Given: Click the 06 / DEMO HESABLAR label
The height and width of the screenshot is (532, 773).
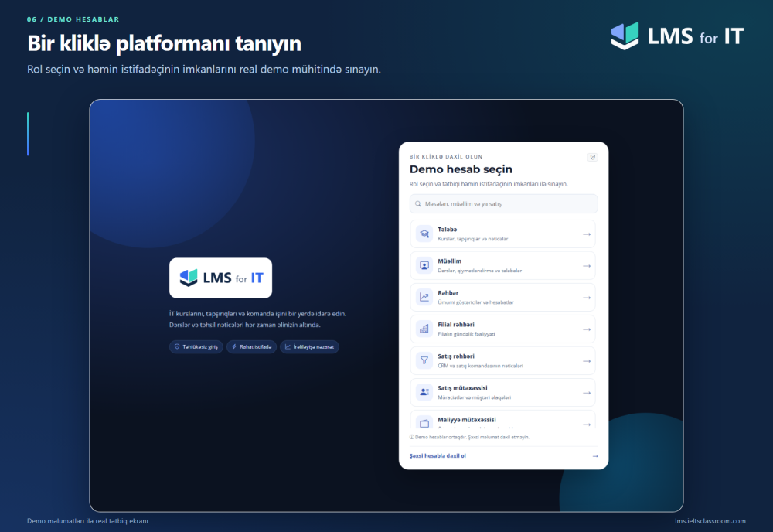Looking at the screenshot, I should [73, 19].
